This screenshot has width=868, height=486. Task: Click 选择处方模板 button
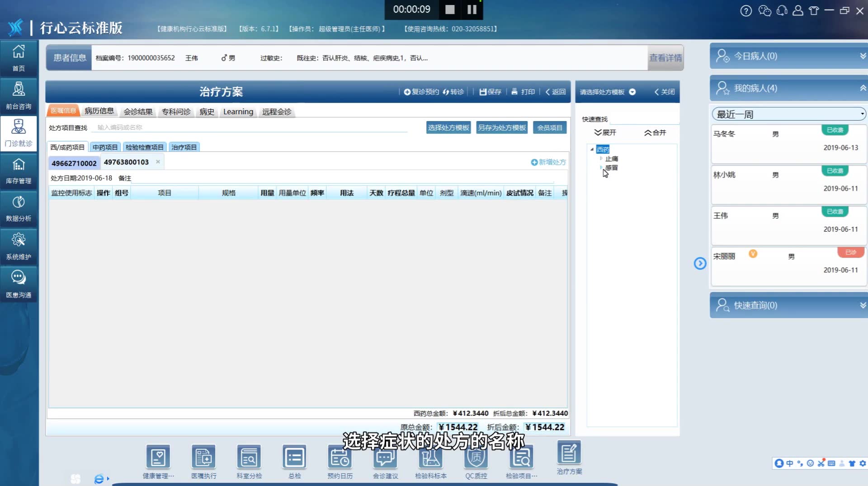[448, 127]
